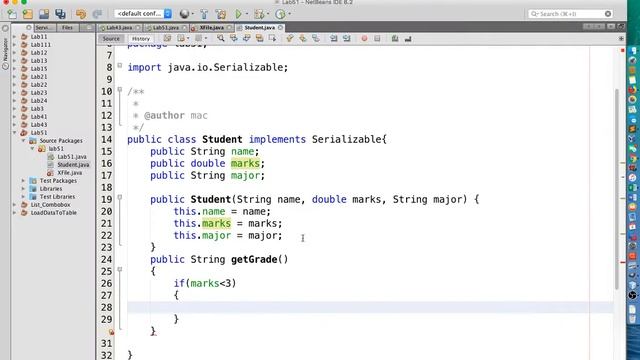The width and height of the screenshot is (640, 360).
Task: Click the Undo toolbar icon
Action: [81, 14]
